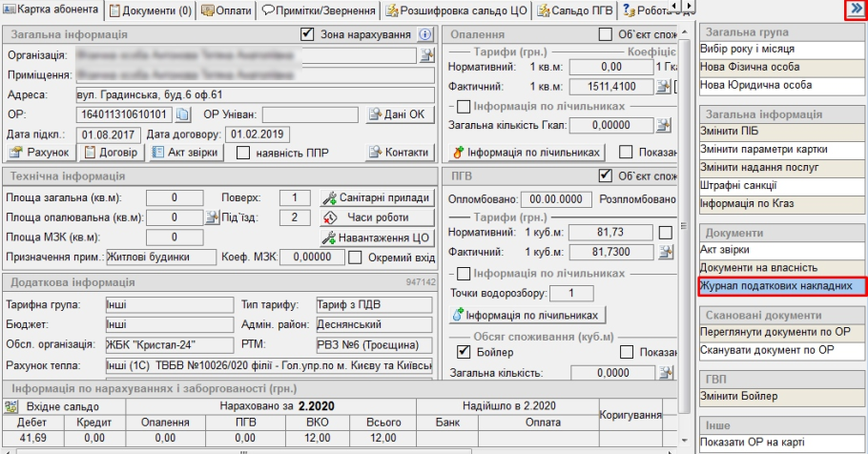Click the Вхідне сальдо table icon
The width and height of the screenshot is (868, 454).
pos(12,406)
